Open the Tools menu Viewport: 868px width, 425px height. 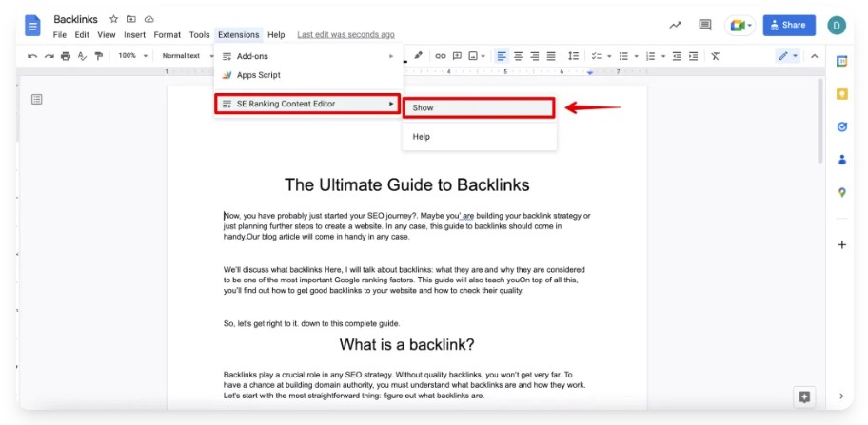point(199,35)
